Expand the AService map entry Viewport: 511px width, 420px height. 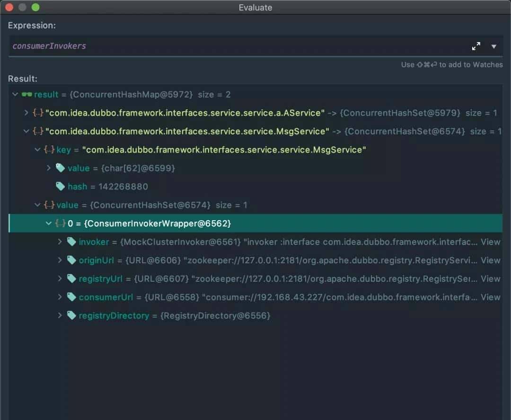(x=26, y=113)
